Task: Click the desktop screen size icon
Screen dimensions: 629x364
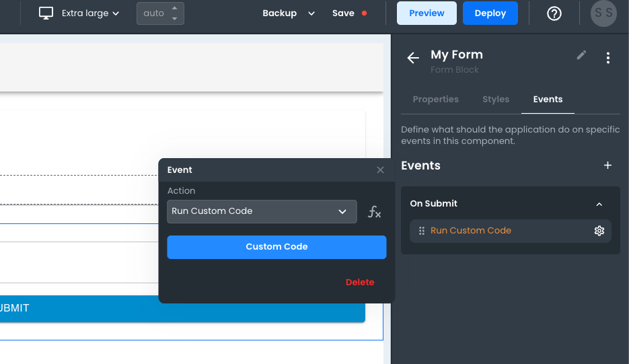Action: click(x=46, y=13)
